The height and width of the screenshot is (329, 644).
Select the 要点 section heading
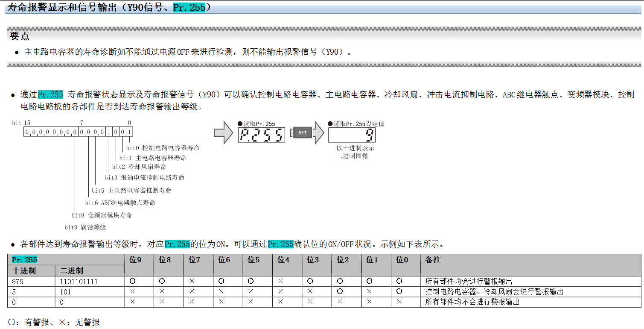[20, 36]
